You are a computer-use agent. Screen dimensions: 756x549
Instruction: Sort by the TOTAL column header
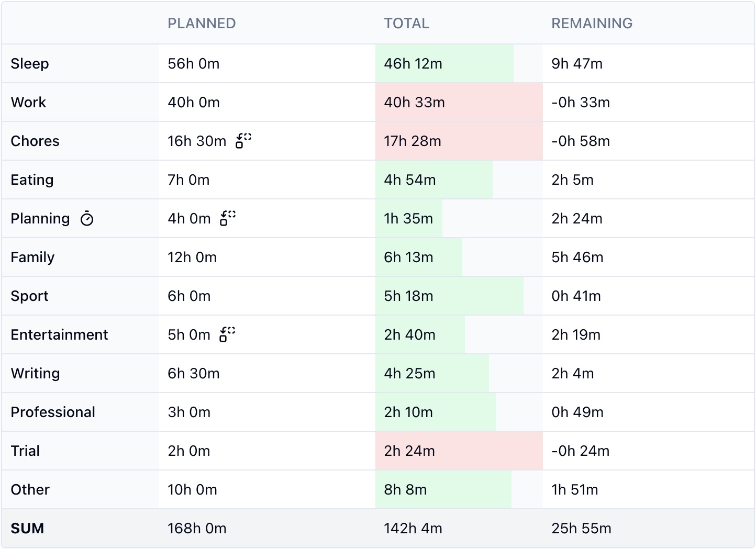[x=407, y=23]
